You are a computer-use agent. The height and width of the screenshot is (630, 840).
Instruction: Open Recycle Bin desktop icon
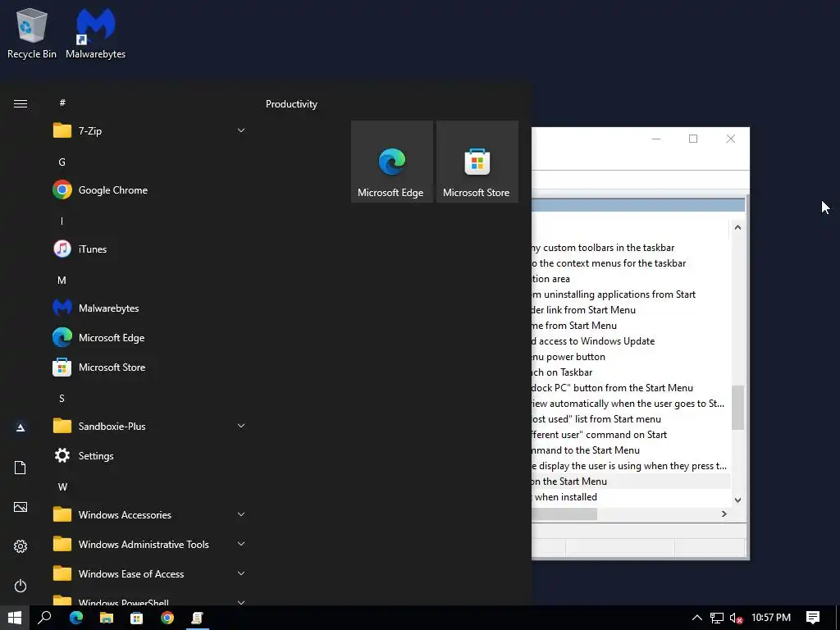click(x=32, y=33)
